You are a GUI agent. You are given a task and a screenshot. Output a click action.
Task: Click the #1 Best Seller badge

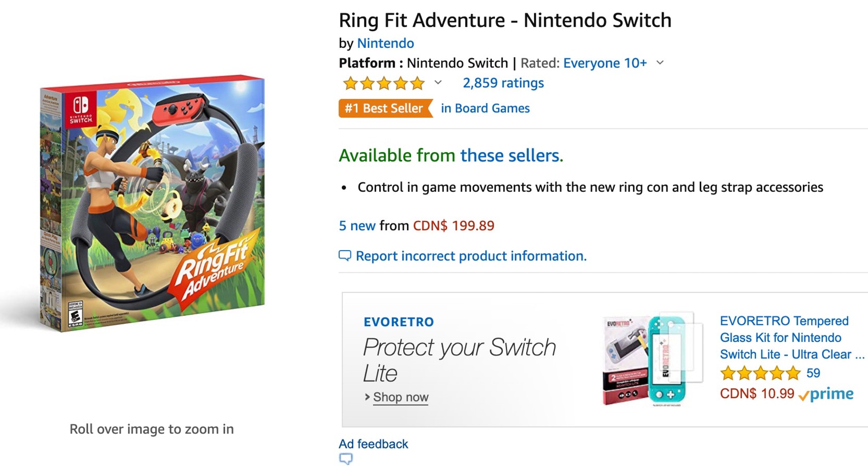pyautogui.click(x=384, y=108)
